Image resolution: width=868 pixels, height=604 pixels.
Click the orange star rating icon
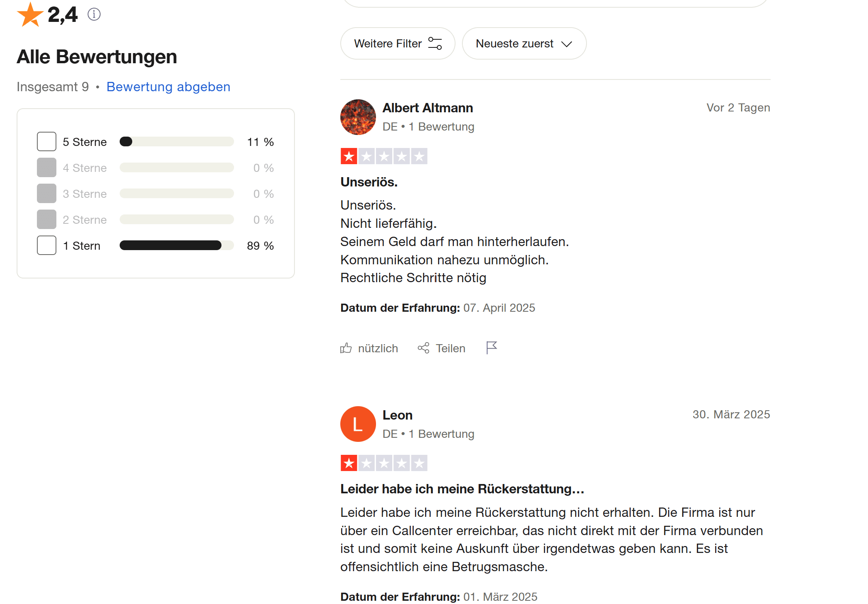click(x=30, y=15)
